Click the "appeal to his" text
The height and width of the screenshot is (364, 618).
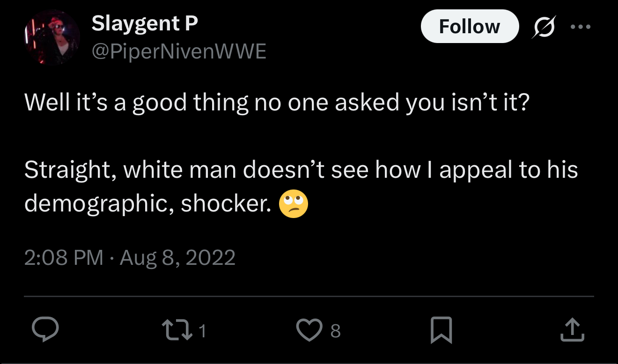pyautogui.click(x=508, y=170)
